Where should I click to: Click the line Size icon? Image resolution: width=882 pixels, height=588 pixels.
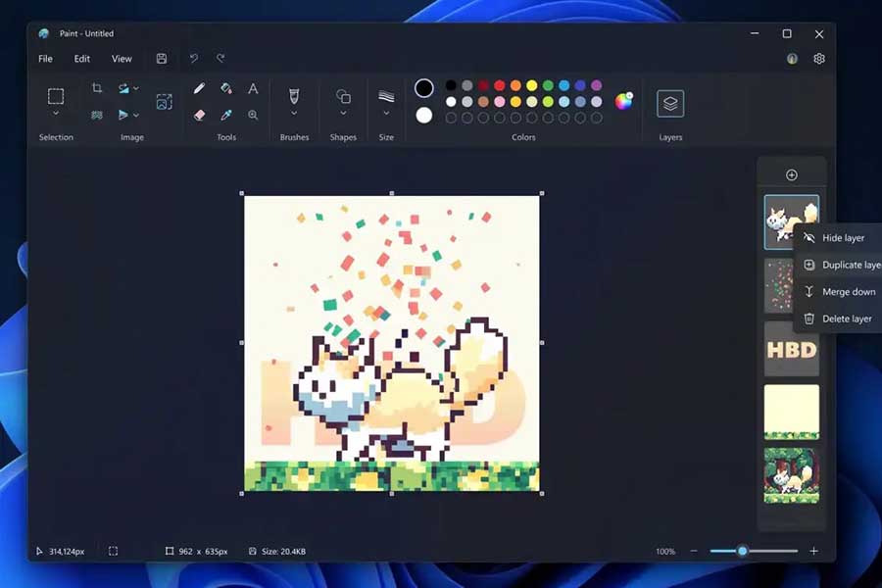click(x=386, y=96)
